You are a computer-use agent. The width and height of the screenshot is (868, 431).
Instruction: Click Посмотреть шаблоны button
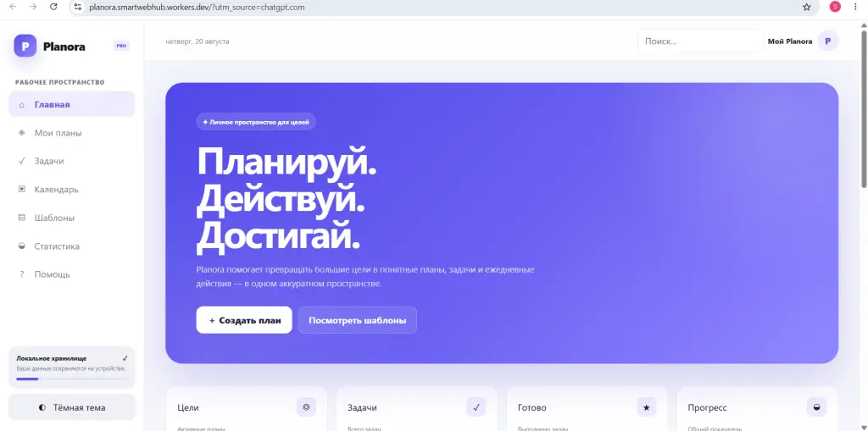(357, 320)
